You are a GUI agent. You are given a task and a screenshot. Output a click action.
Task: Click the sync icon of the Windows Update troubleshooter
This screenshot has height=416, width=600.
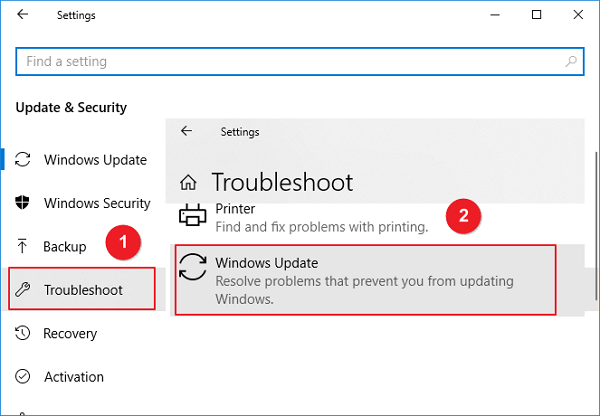pos(192,269)
